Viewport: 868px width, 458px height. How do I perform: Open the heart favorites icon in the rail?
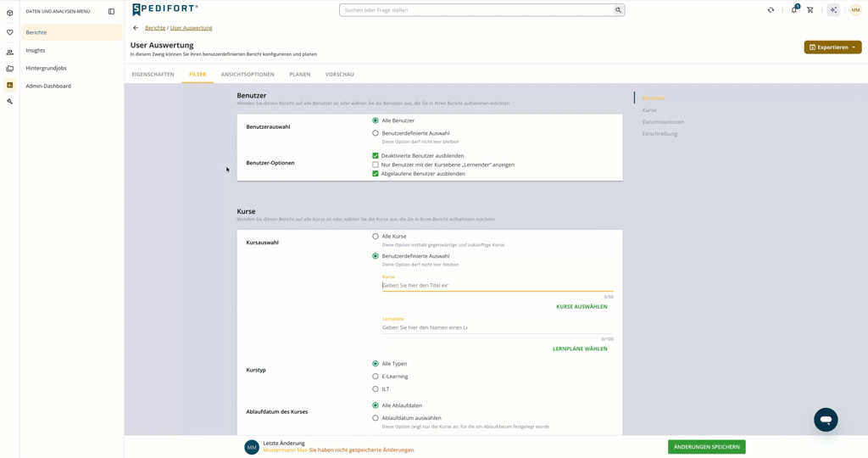tap(9, 33)
